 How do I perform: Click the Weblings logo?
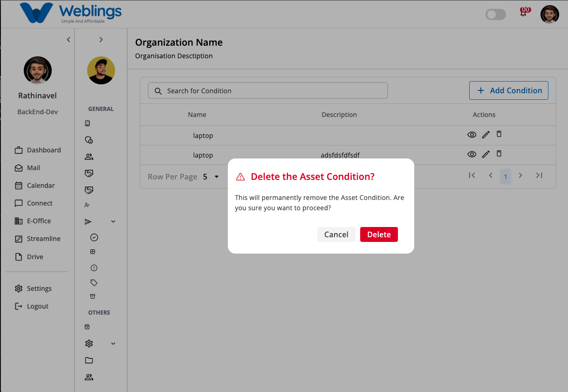(x=71, y=13)
